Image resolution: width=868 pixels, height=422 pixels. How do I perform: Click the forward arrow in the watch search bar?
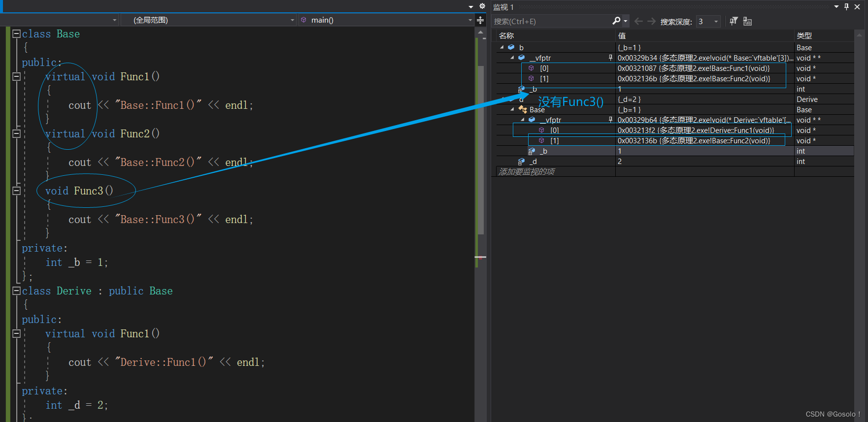(x=651, y=21)
